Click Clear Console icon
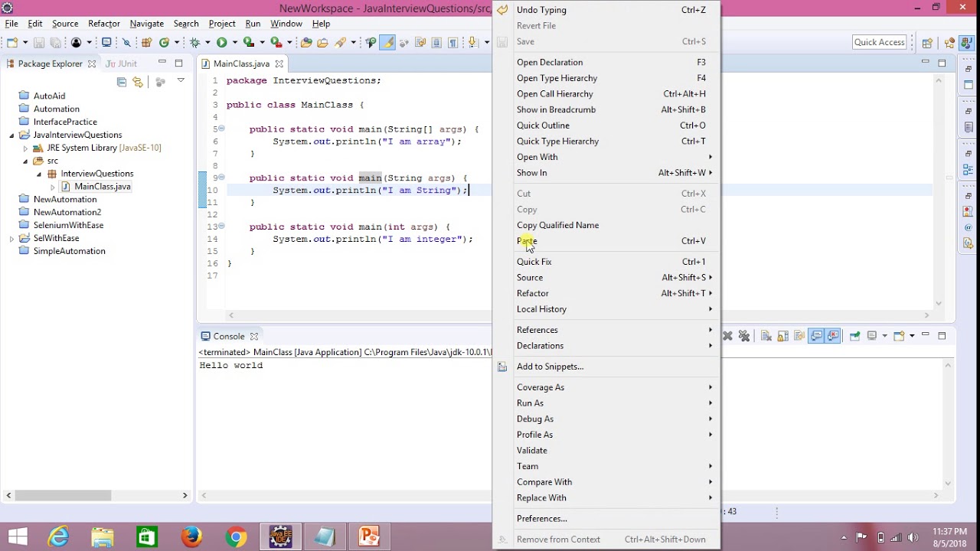980x551 pixels. [x=766, y=336]
